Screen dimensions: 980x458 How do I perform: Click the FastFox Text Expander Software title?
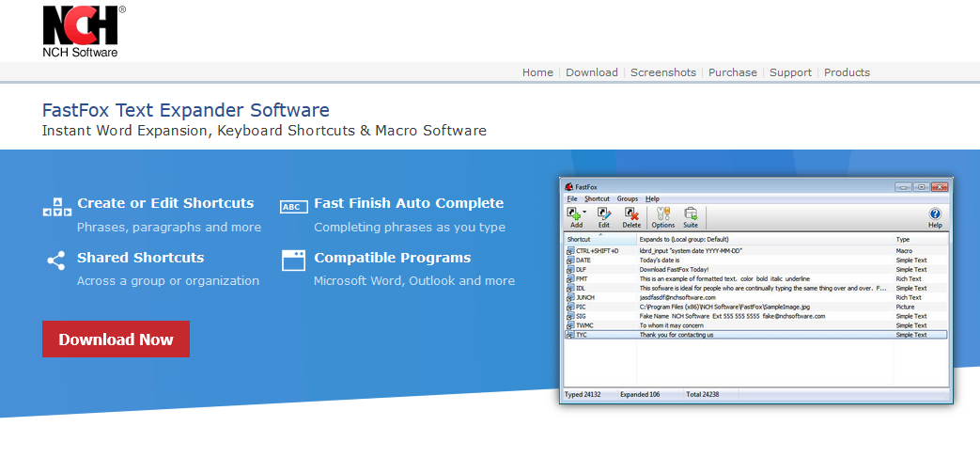pyautogui.click(x=186, y=111)
